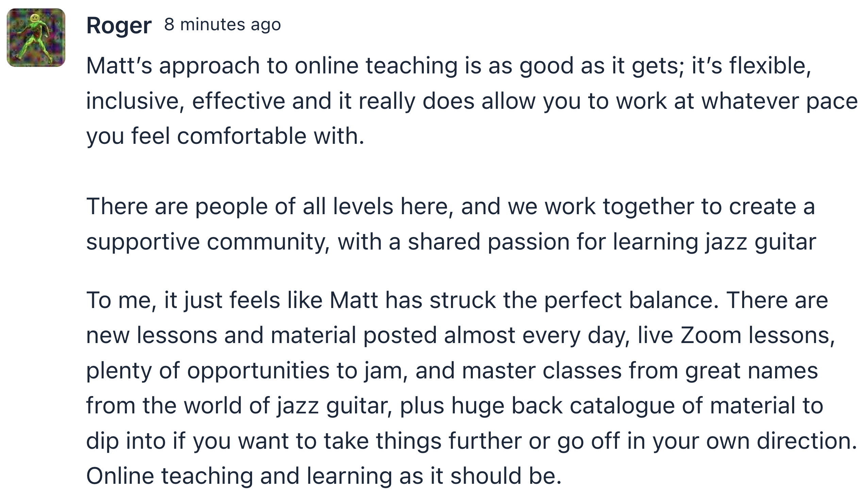Open the Roger author name
The width and height of the screenshot is (868, 495).
119,25
